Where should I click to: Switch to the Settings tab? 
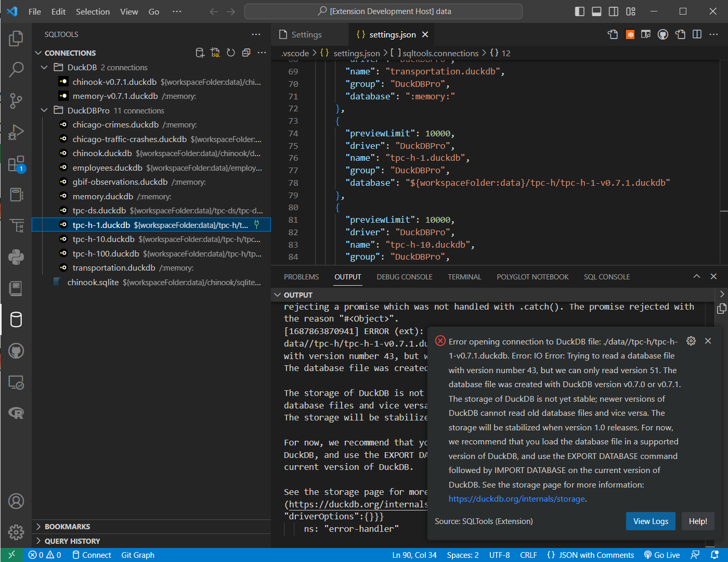click(x=306, y=34)
